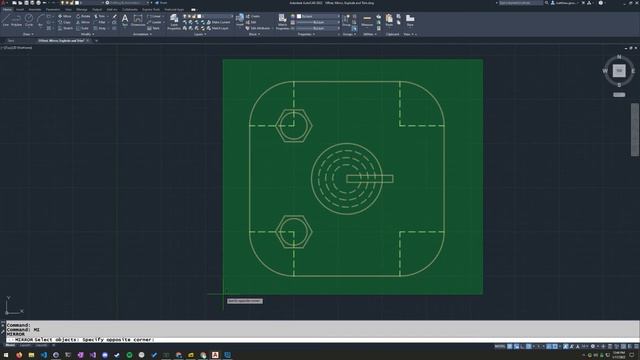Click the Rotate command

(x=83, y=16)
